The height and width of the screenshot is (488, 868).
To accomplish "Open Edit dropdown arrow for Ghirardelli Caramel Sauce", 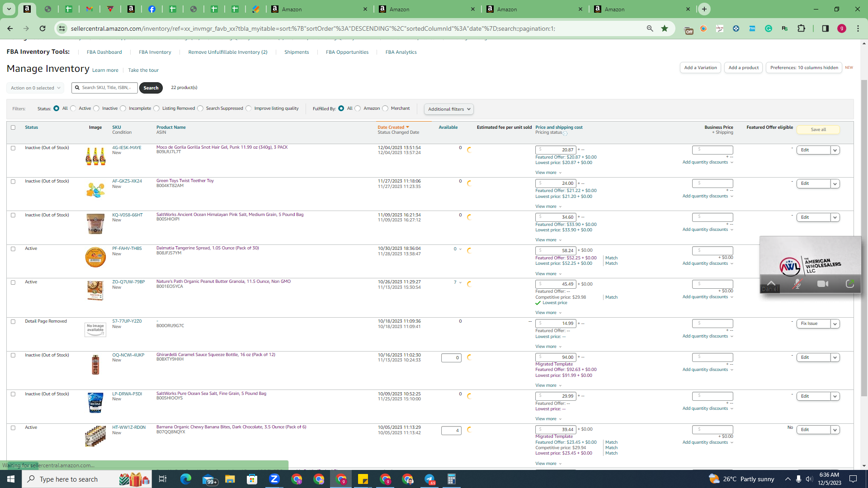I will (835, 357).
